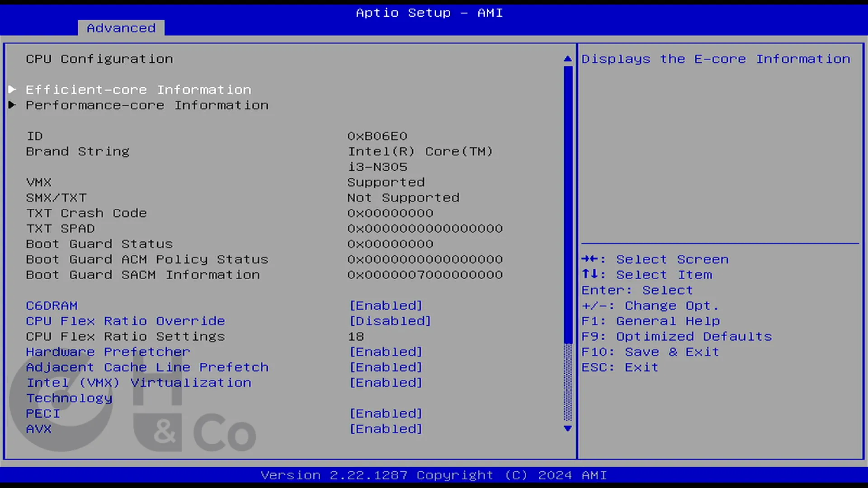The width and height of the screenshot is (868, 488).
Task: Click +/-: Change Opt. help line
Action: (650, 305)
